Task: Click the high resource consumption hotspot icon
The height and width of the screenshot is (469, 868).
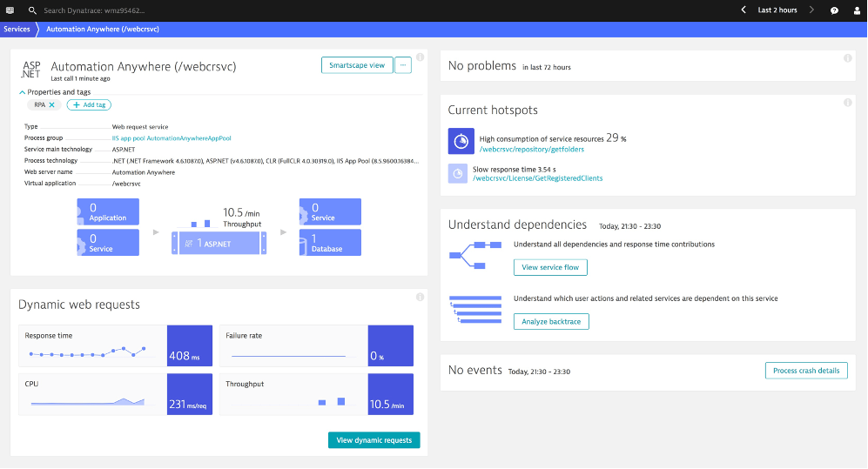Action: pyautogui.click(x=461, y=142)
